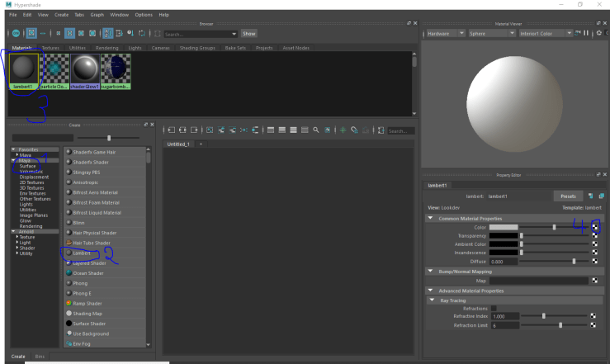Expand the Favorites tree category

coord(14,149)
